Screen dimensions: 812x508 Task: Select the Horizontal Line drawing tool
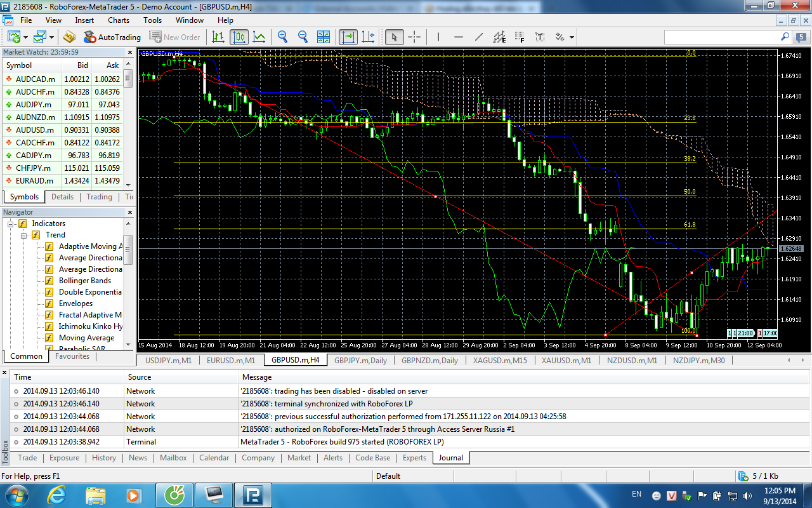[x=458, y=37]
